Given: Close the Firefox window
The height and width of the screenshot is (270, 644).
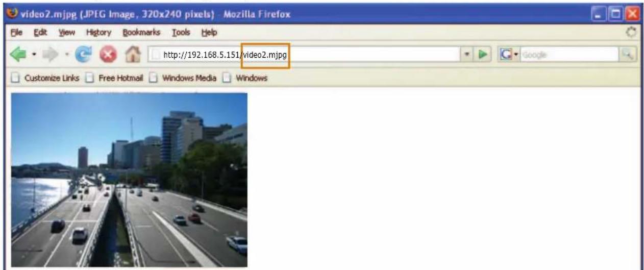Looking at the screenshot, I should point(633,13).
